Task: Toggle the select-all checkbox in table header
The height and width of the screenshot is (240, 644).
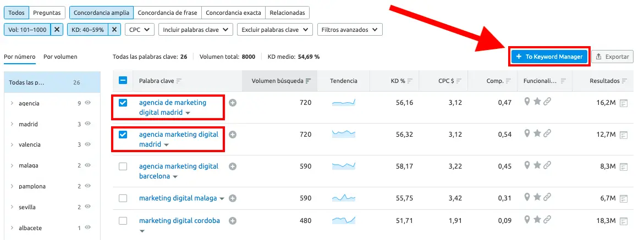Action: (123, 81)
